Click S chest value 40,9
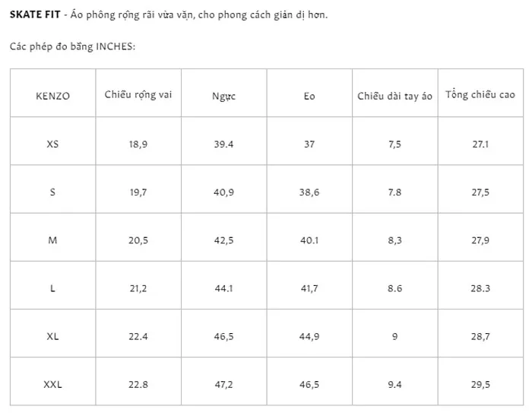Viewport: 532px width, 413px height. click(x=223, y=192)
